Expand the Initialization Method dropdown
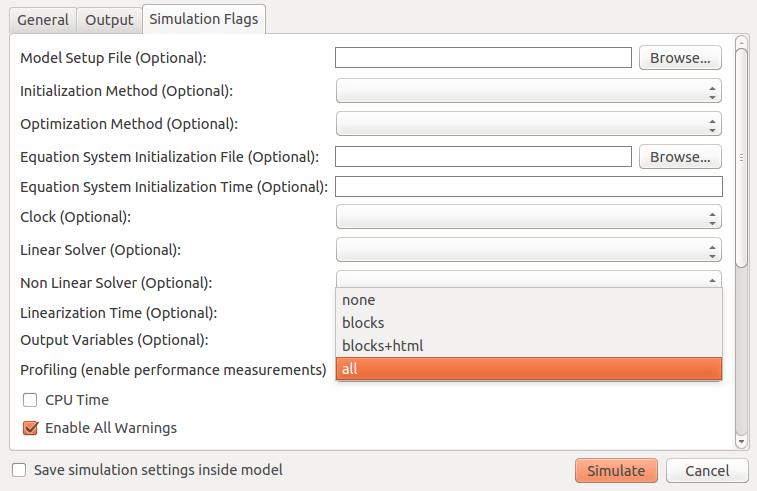This screenshot has height=491, width=757. (528, 92)
